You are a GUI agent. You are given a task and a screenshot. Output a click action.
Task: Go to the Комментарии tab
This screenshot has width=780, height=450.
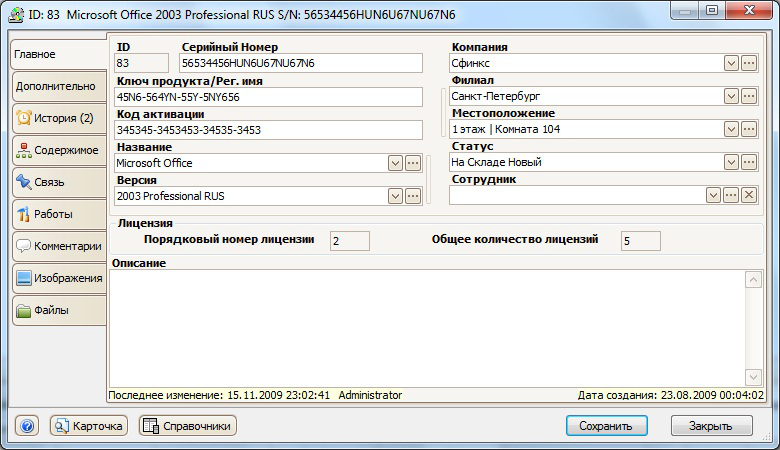coord(58,246)
